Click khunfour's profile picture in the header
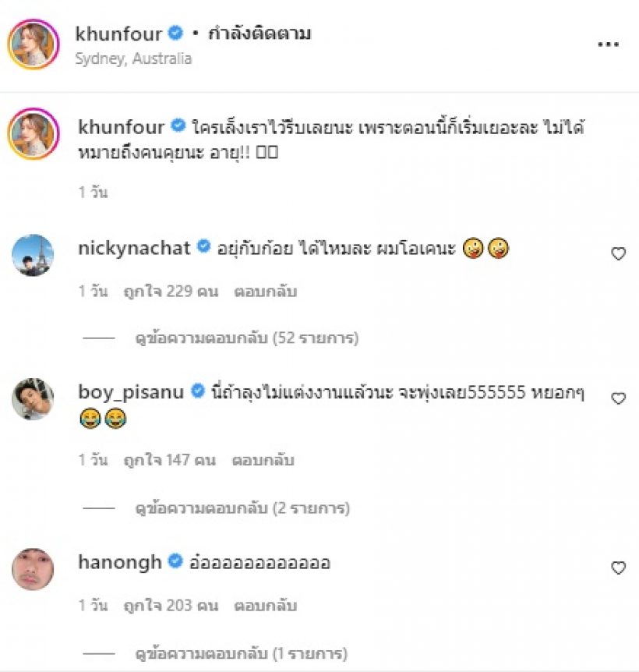The image size is (639, 672). tap(33, 44)
